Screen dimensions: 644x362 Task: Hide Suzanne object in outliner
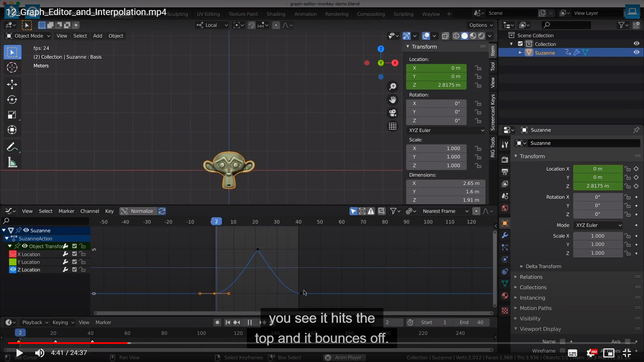click(x=636, y=52)
